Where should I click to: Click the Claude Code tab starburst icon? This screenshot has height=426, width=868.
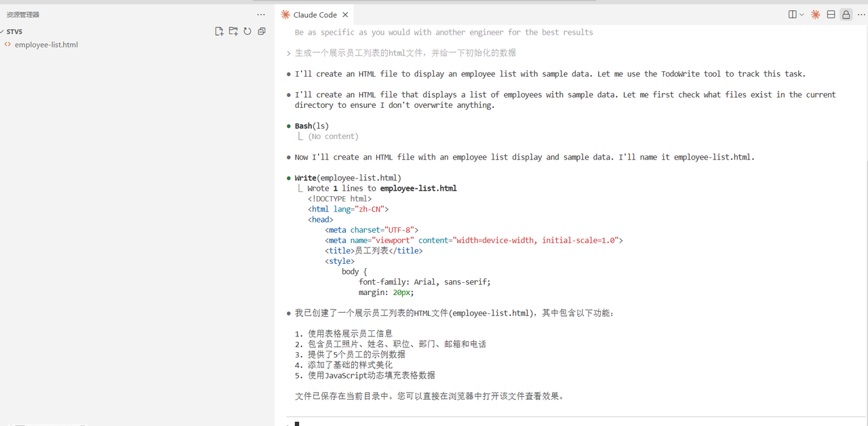click(x=285, y=15)
